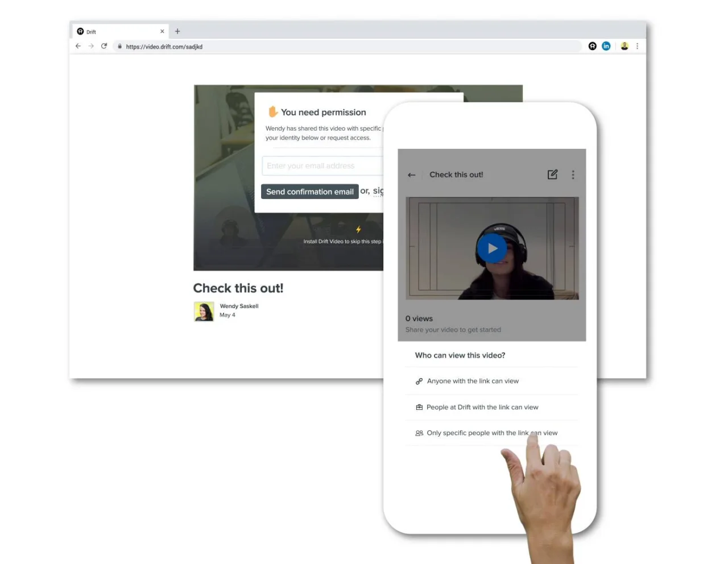Click the Check this out! page heading
728x564 pixels.
238,288
